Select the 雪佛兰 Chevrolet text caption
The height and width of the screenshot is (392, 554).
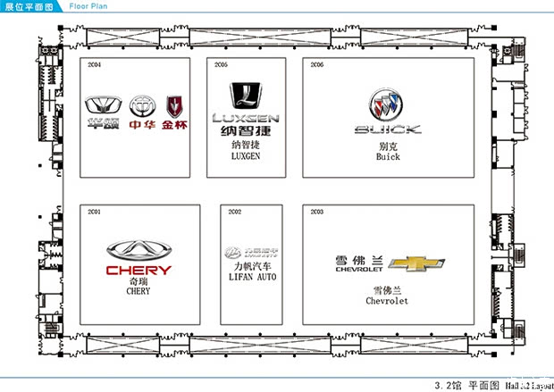tap(387, 296)
